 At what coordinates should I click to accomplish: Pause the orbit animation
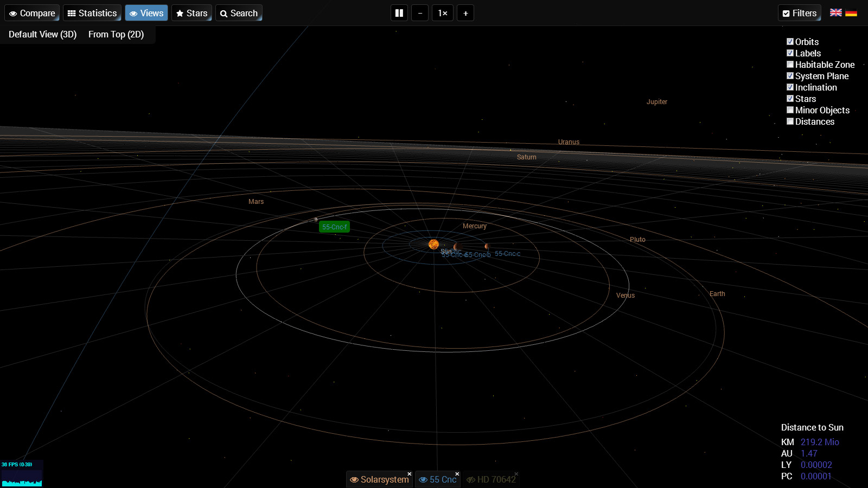399,13
